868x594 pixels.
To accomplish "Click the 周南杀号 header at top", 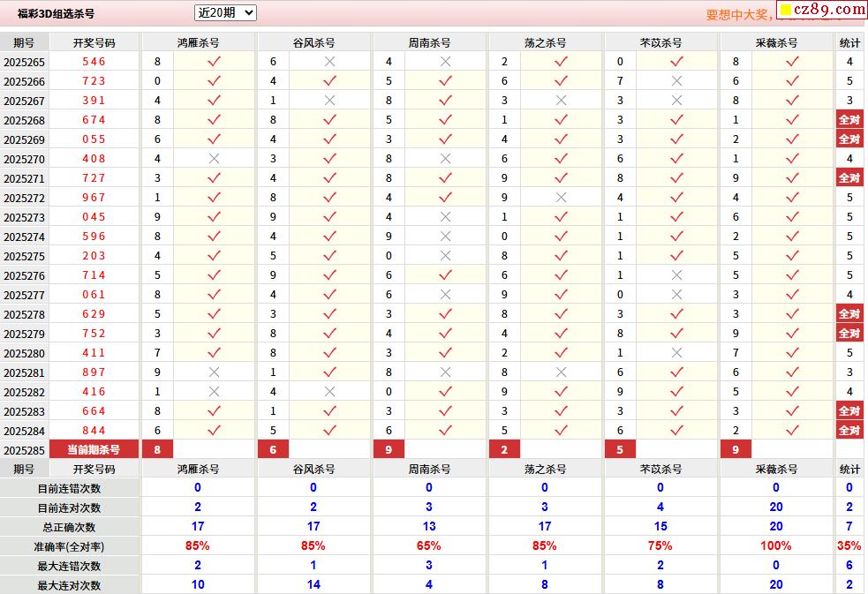I will coord(429,42).
